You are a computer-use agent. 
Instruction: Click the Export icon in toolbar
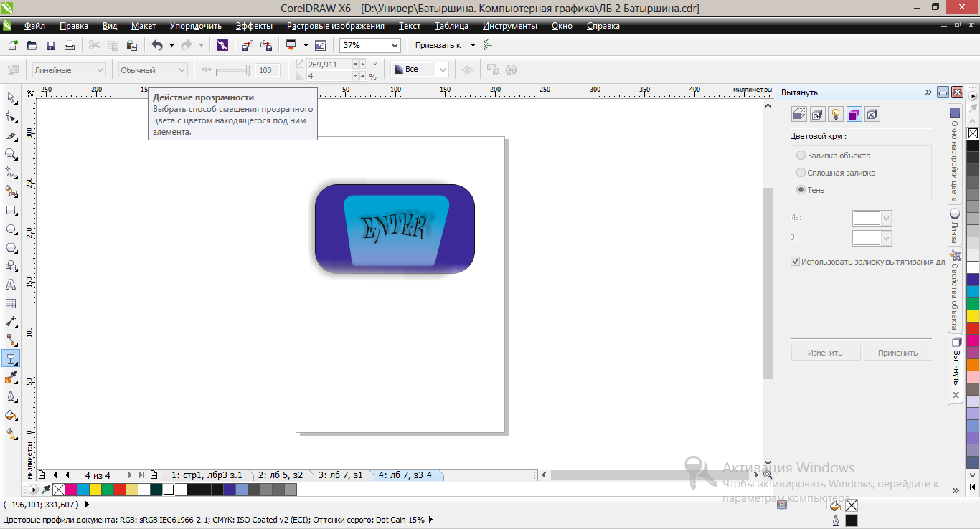266,45
